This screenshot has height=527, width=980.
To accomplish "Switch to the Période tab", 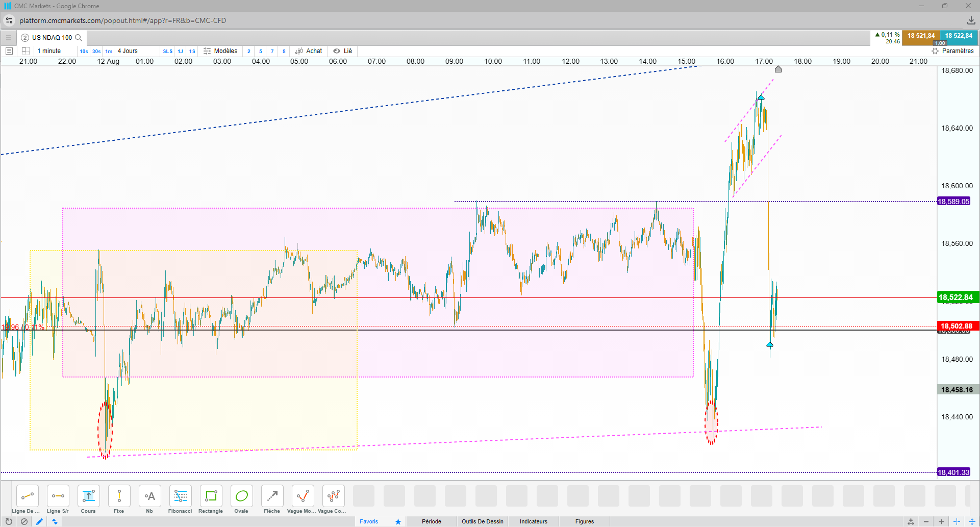I will click(432, 521).
